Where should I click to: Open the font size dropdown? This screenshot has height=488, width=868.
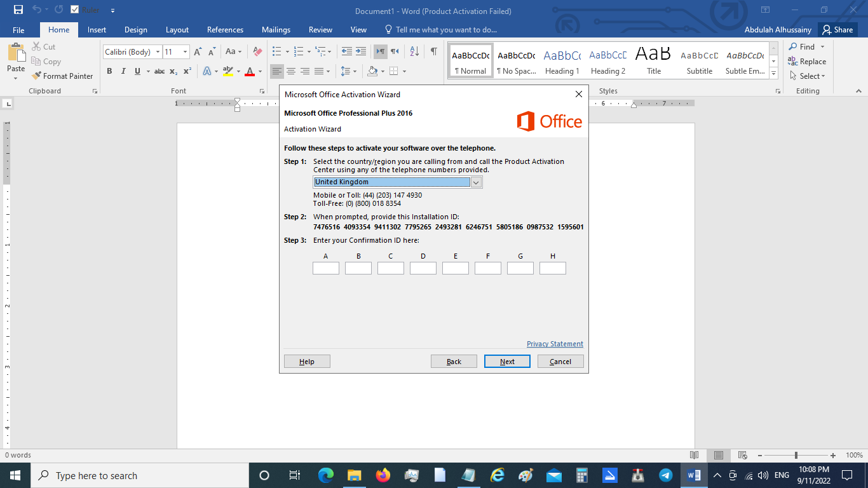(x=185, y=52)
